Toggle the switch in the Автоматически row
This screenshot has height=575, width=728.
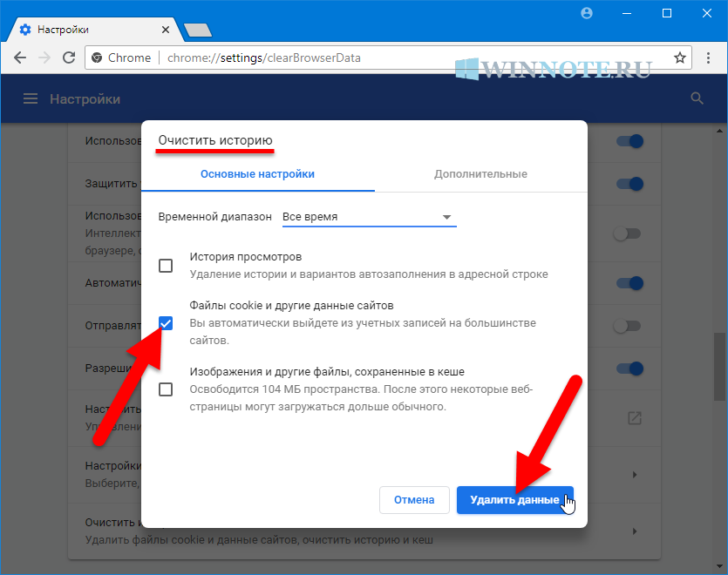point(630,282)
